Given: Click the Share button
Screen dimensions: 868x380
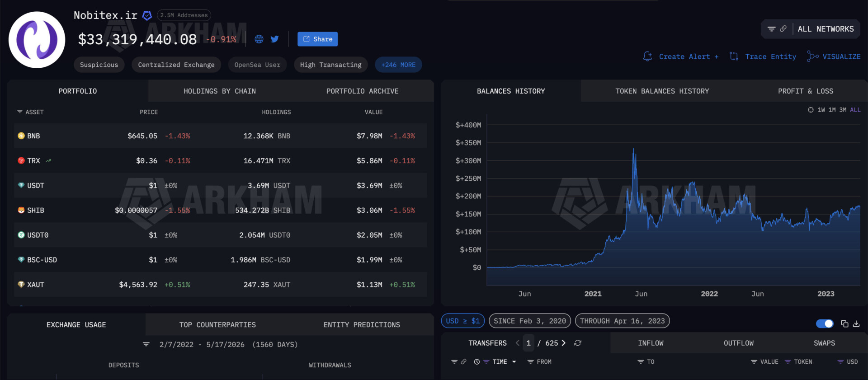Looking at the screenshot, I should pyautogui.click(x=317, y=39).
